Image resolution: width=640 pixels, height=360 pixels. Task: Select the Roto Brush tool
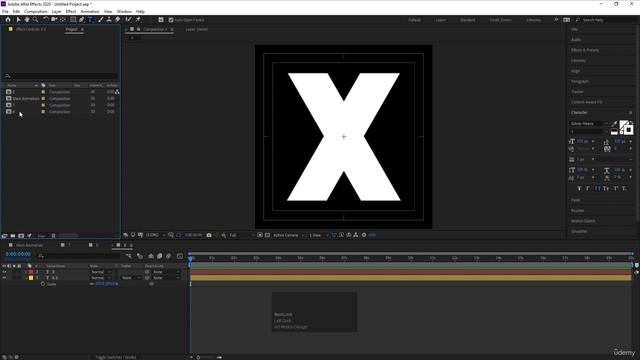click(x=129, y=20)
